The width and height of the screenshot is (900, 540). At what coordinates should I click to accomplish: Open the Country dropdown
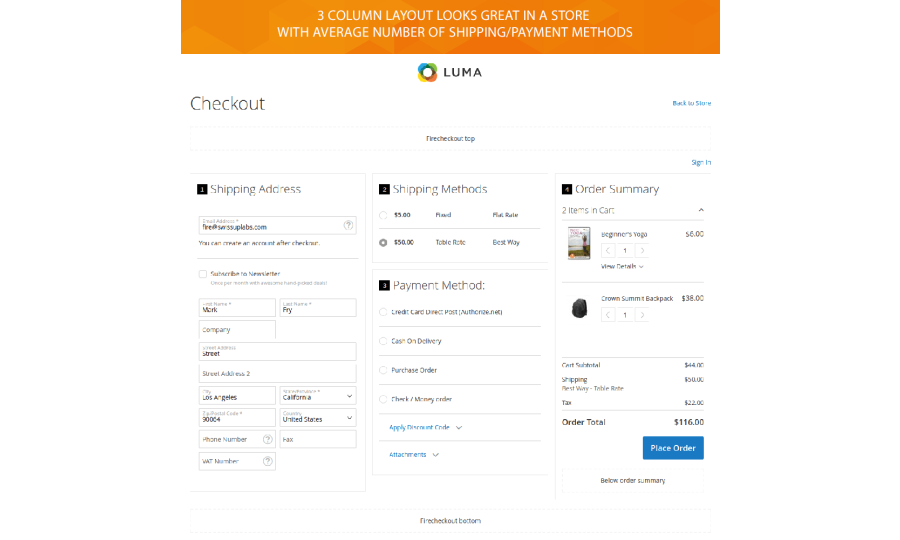coord(318,418)
